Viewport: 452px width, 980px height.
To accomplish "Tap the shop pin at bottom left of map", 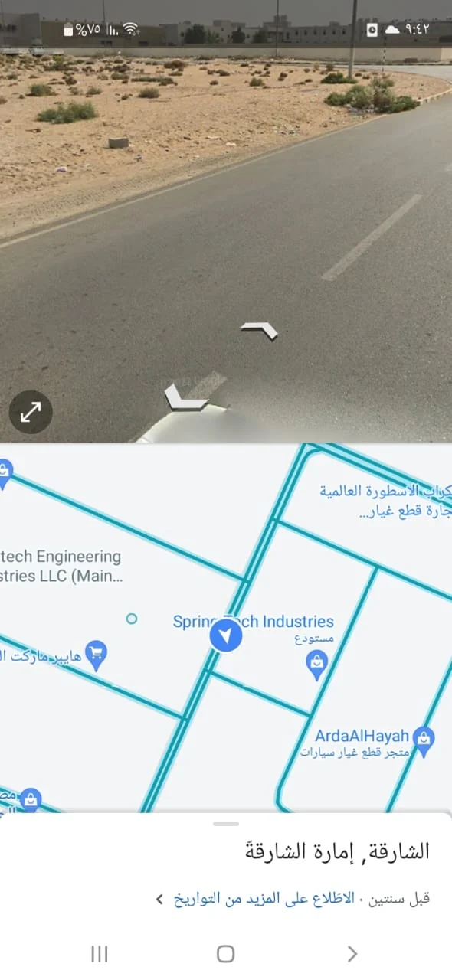I will [x=30, y=800].
